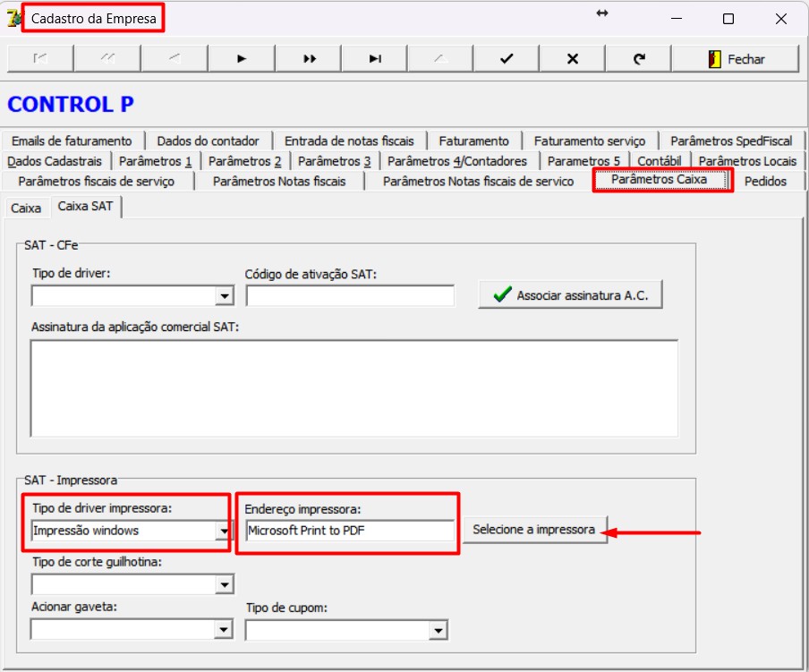
Task: Open Parâmetros Notas fiscais de servico tab
Action: pyautogui.click(x=478, y=181)
